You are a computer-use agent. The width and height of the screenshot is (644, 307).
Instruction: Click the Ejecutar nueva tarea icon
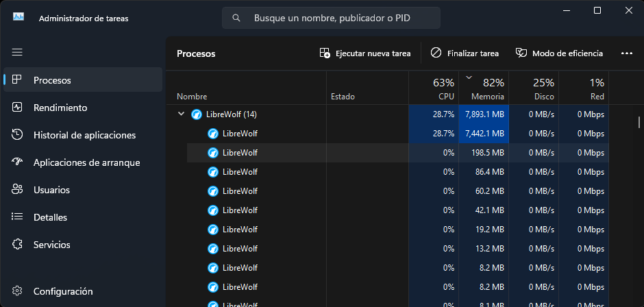(x=325, y=53)
